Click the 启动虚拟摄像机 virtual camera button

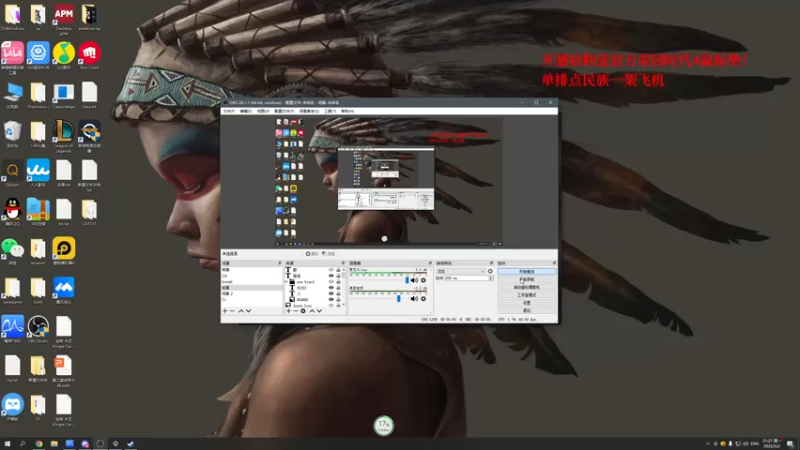[527, 287]
